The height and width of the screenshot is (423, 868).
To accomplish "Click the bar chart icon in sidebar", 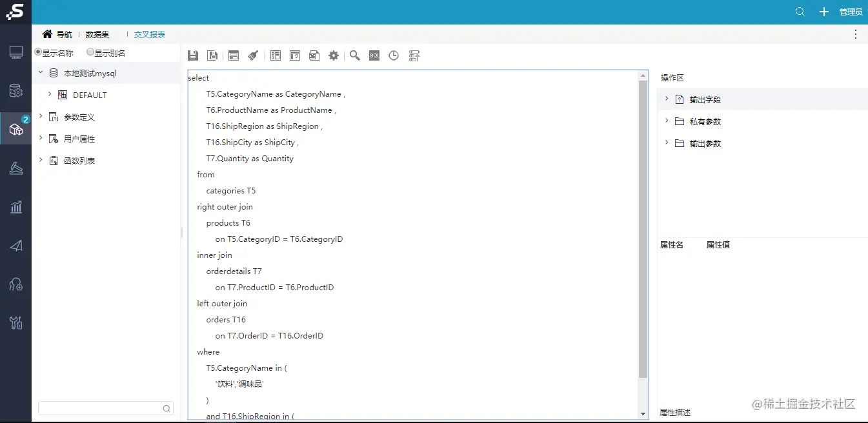I will [16, 207].
